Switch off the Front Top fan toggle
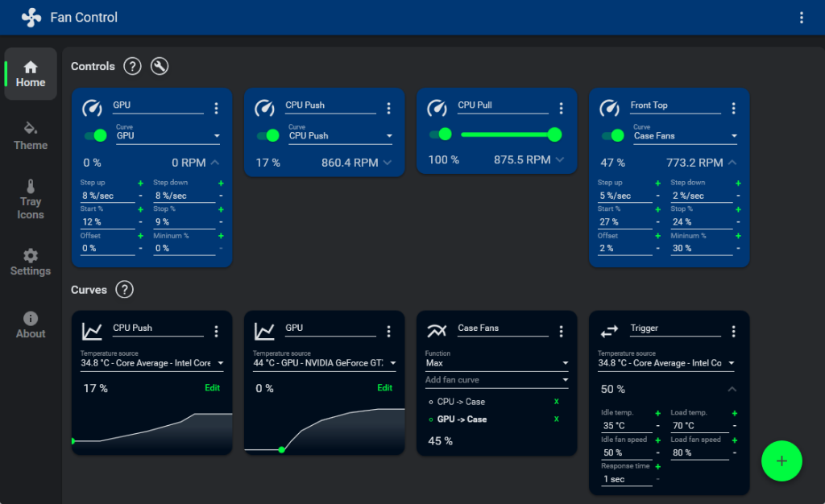This screenshot has height=504, width=825. tap(611, 136)
